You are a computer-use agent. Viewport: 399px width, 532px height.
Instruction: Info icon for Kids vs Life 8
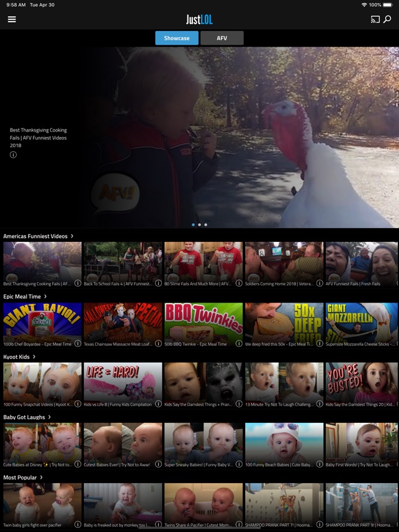(x=158, y=404)
